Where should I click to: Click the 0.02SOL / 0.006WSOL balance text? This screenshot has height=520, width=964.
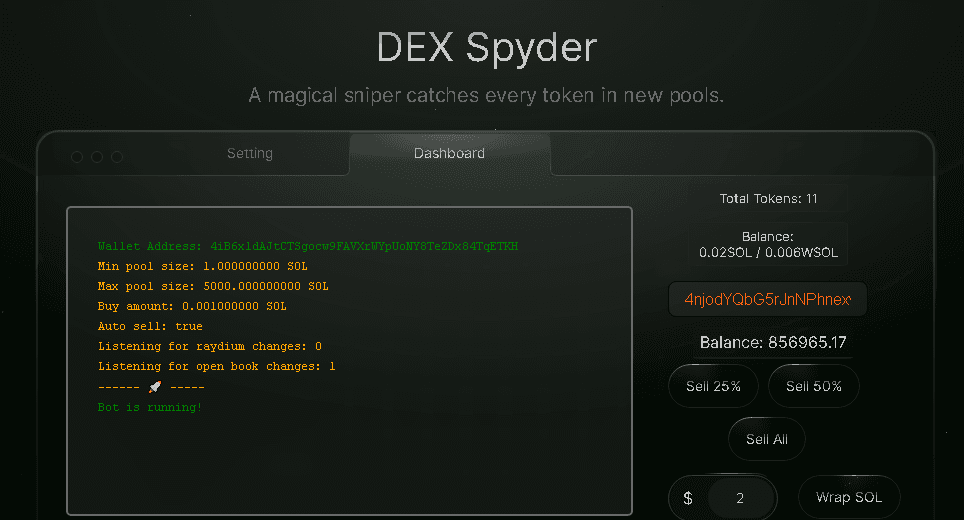pos(768,253)
